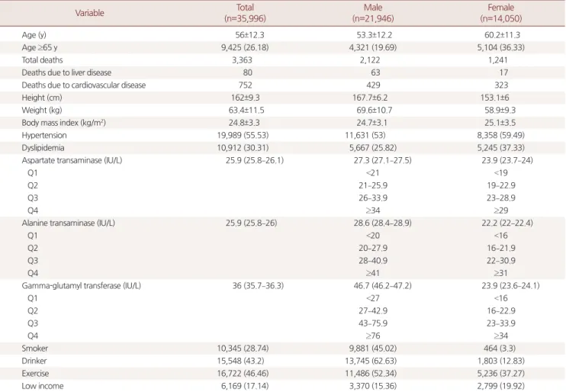Click Gamma-glutamyl transferase (IU/L) label
The width and height of the screenshot is (566, 392).
[81, 286]
